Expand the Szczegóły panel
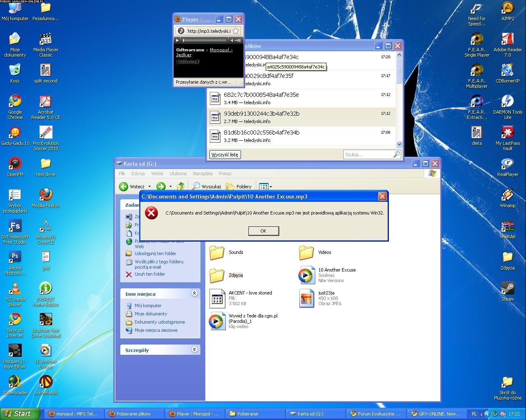 pyautogui.click(x=194, y=349)
